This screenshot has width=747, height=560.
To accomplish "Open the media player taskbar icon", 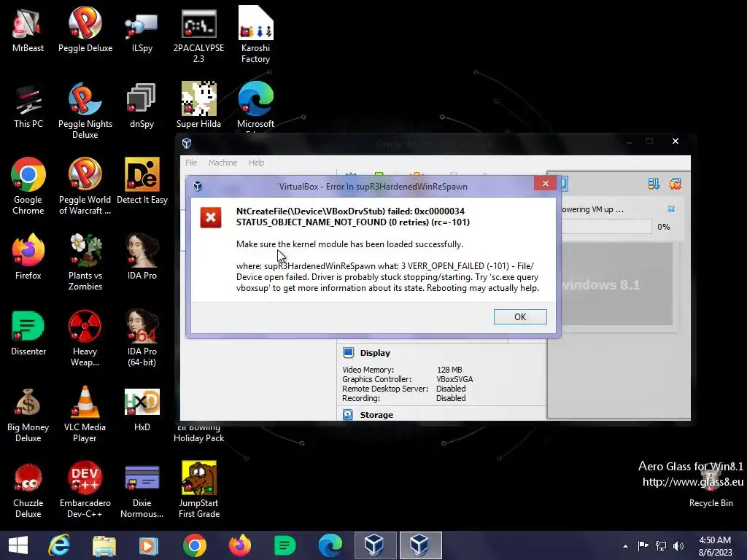I will (x=149, y=545).
